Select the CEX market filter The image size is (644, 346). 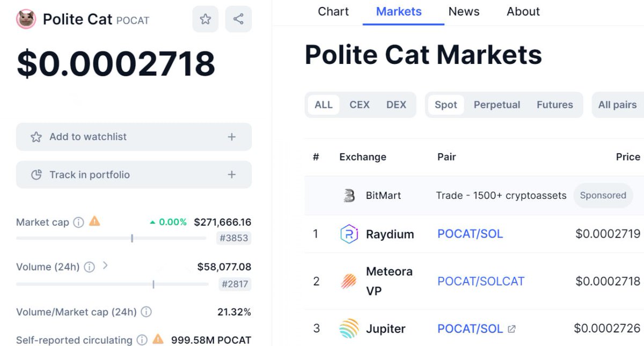[360, 104]
